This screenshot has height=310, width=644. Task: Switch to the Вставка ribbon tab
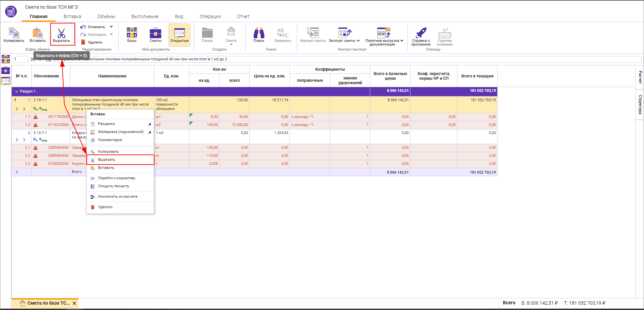click(72, 16)
